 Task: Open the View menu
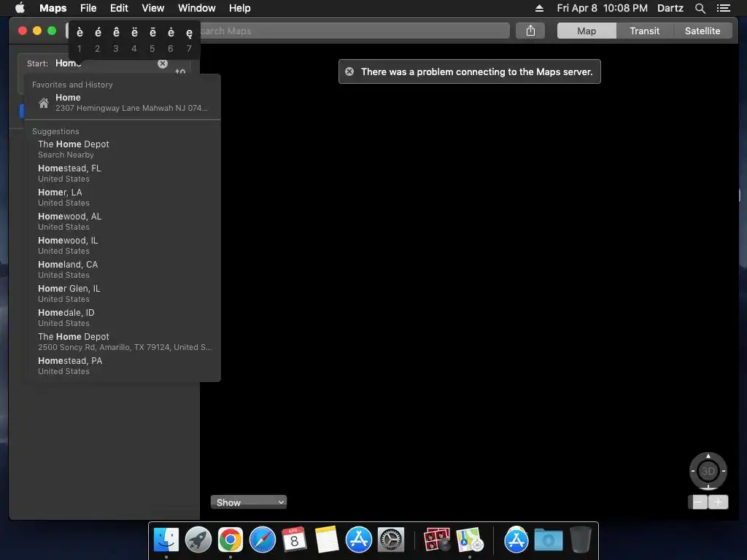(153, 8)
